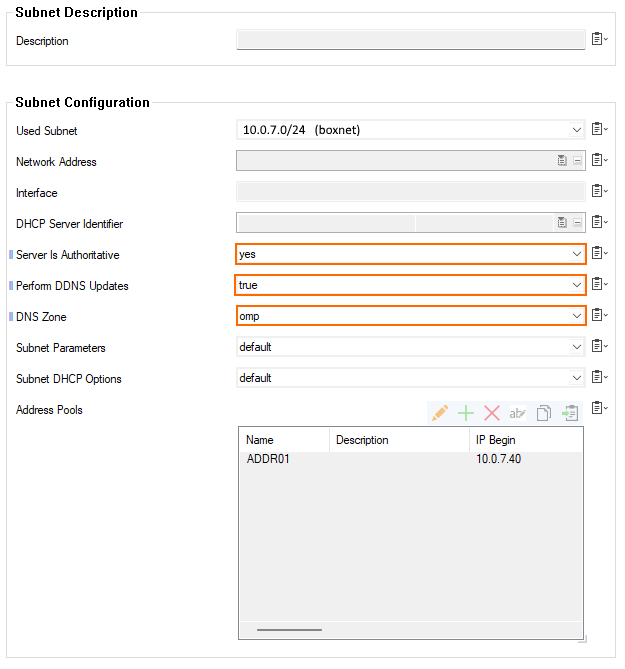Click the Server Is Authoritative label
The width and height of the screenshot is (625, 669).
(x=67, y=255)
